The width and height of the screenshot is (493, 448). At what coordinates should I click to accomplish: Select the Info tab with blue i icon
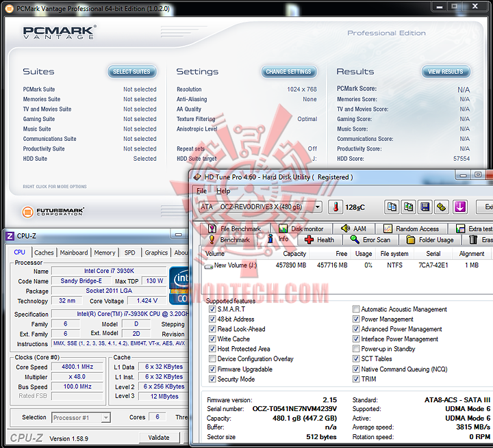(x=270, y=239)
